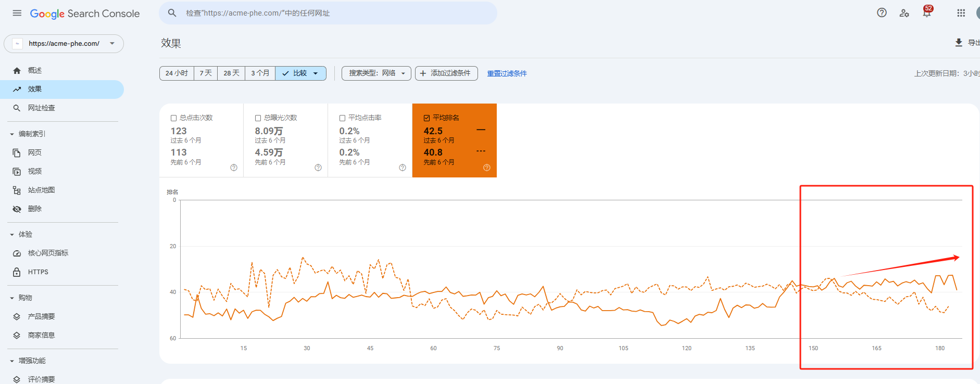
Task: Select the 28 天 date range
Action: (x=231, y=73)
